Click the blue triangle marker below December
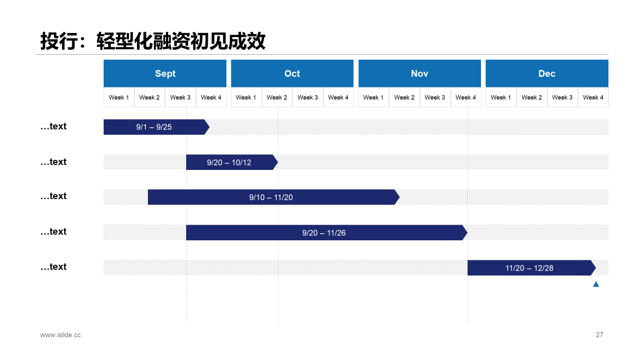The image size is (644, 362). pyautogui.click(x=596, y=284)
